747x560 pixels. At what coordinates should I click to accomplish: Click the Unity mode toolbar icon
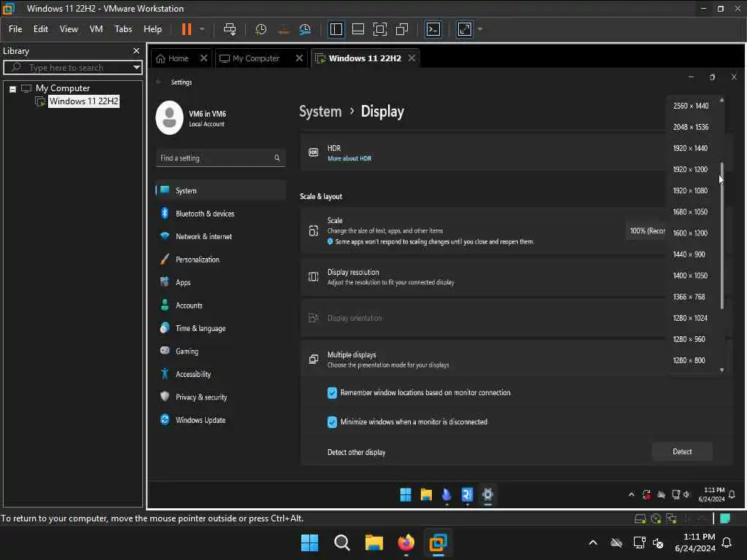(402, 29)
